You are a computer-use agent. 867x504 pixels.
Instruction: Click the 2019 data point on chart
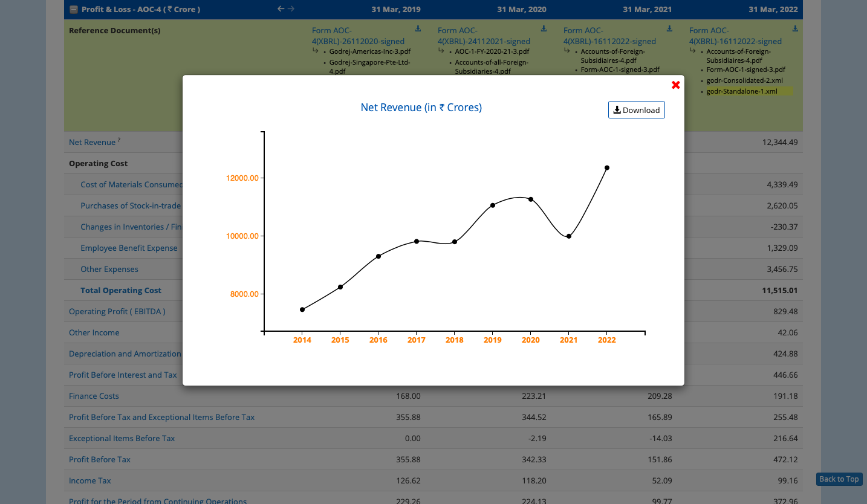(x=493, y=205)
